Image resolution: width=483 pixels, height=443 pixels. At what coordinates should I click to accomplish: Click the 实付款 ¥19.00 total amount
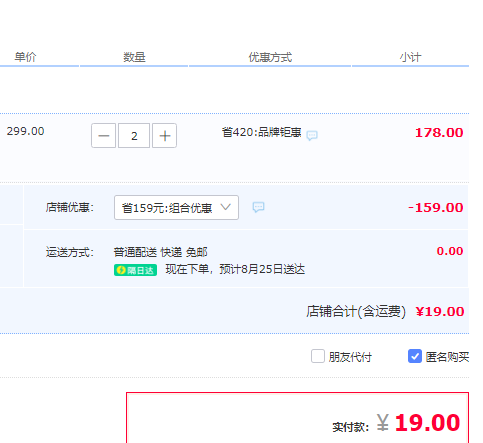(x=396, y=423)
